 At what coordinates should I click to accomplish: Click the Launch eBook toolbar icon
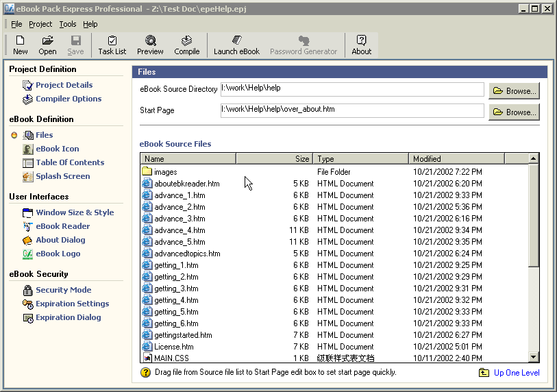(x=236, y=45)
